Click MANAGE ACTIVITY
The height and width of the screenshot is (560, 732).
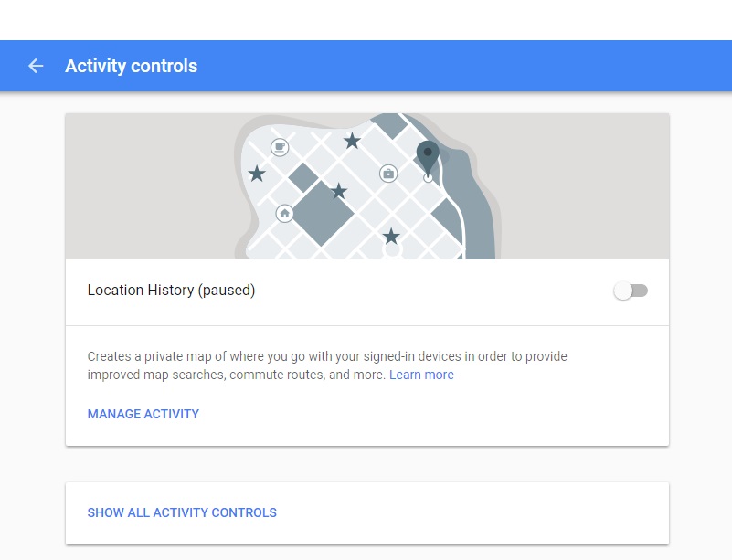pyautogui.click(x=143, y=414)
